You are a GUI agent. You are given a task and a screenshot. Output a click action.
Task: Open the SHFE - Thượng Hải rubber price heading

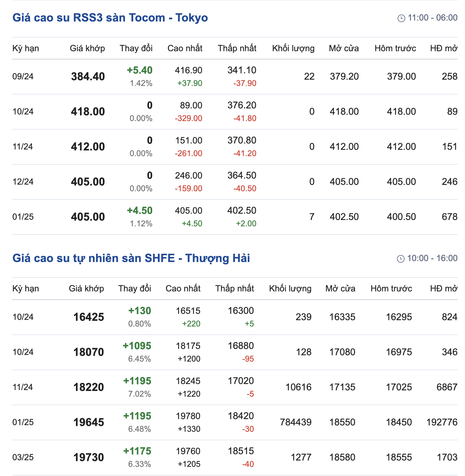[x=131, y=259]
